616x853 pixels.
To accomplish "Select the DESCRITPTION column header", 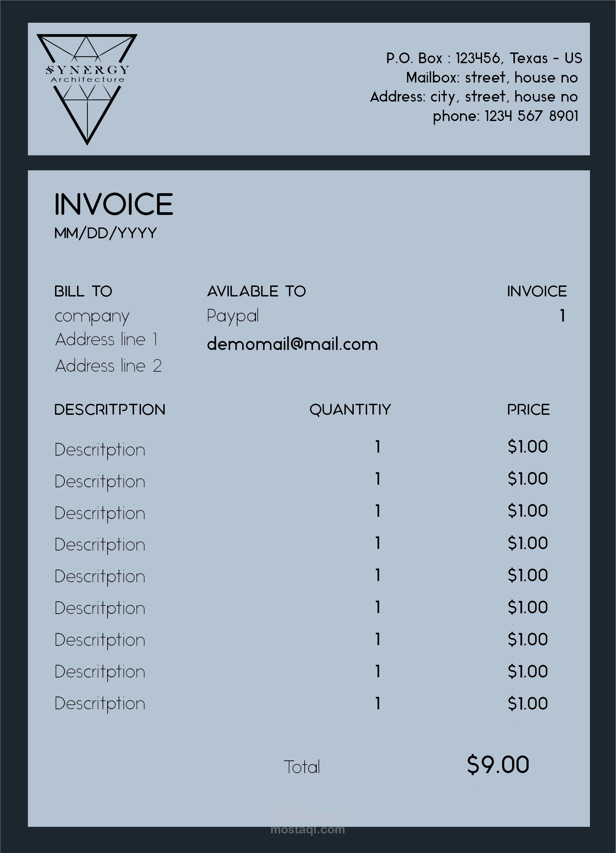I will (110, 409).
